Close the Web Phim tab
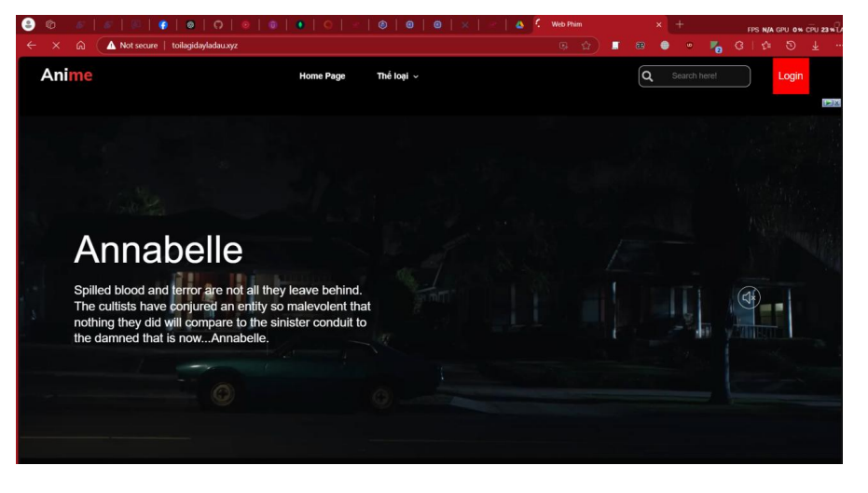This screenshot has height=493, width=868. point(659,24)
